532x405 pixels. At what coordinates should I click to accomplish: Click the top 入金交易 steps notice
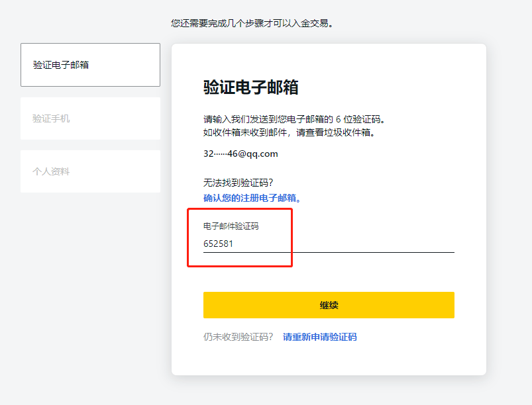pos(252,23)
